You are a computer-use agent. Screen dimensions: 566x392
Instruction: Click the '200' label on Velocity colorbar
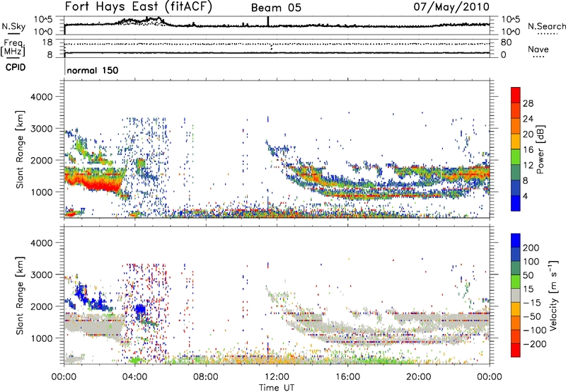click(x=531, y=248)
